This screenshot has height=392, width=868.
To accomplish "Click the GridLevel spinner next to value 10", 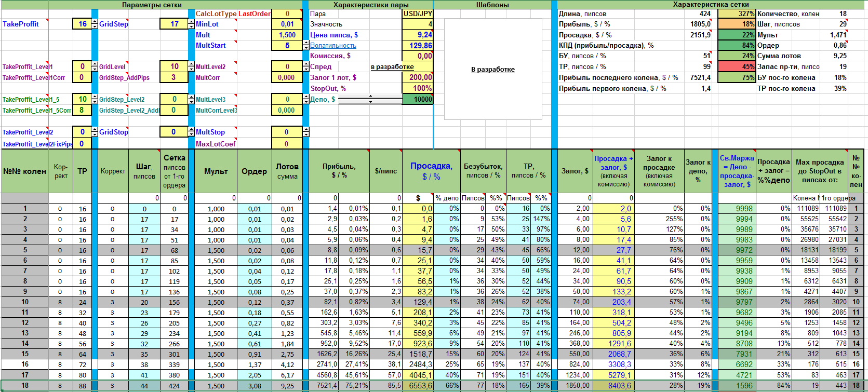I will point(191,66).
